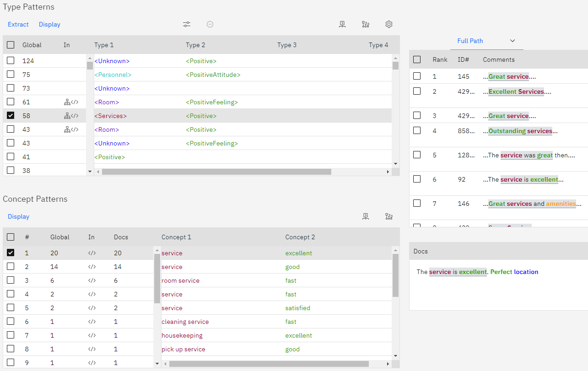Check concept row 3 room service
The image size is (588, 371).
(11, 280)
